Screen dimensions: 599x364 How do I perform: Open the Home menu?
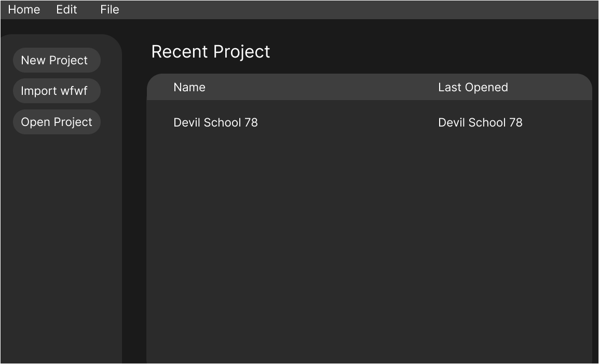coord(24,10)
